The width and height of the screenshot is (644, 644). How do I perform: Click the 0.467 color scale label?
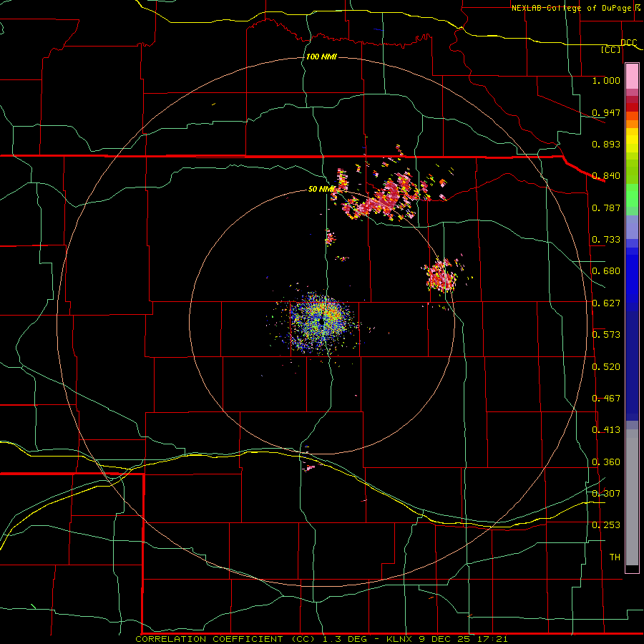(x=606, y=399)
